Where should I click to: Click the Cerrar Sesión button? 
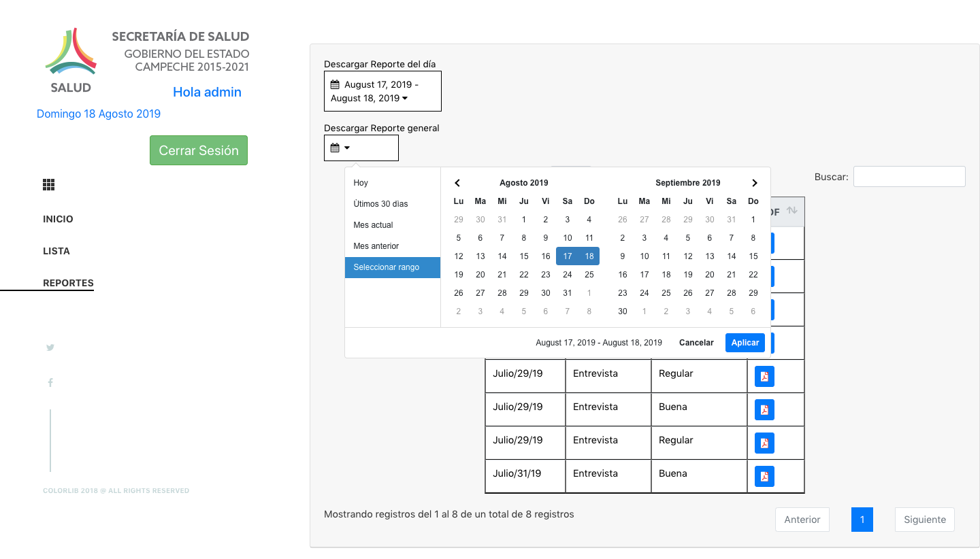point(199,150)
